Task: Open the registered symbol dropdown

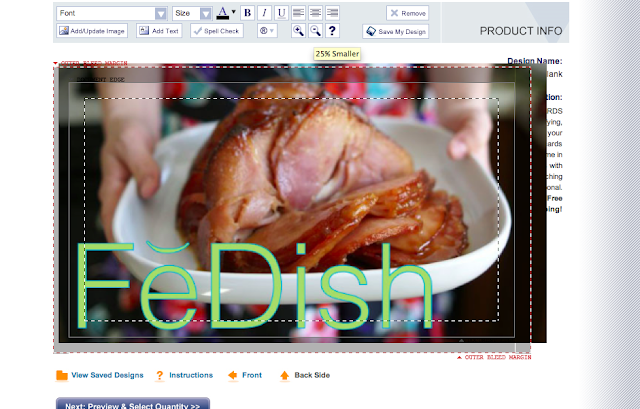Action: click(x=267, y=31)
